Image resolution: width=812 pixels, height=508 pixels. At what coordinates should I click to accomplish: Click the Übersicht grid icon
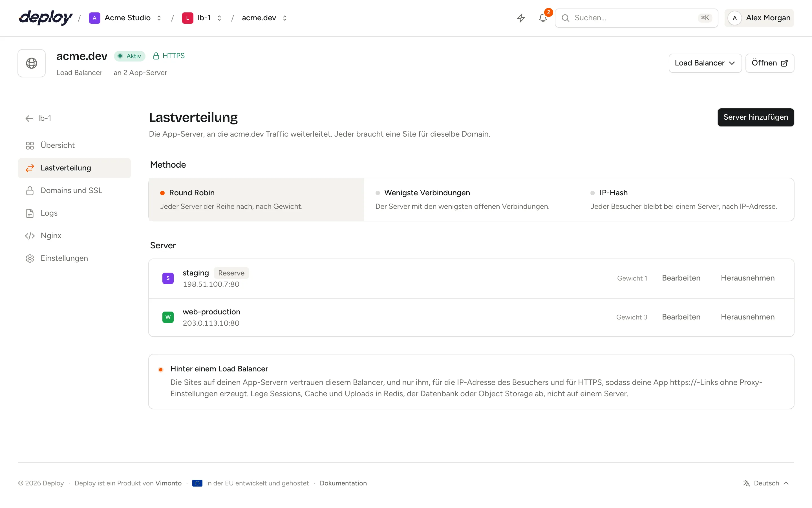click(30, 145)
